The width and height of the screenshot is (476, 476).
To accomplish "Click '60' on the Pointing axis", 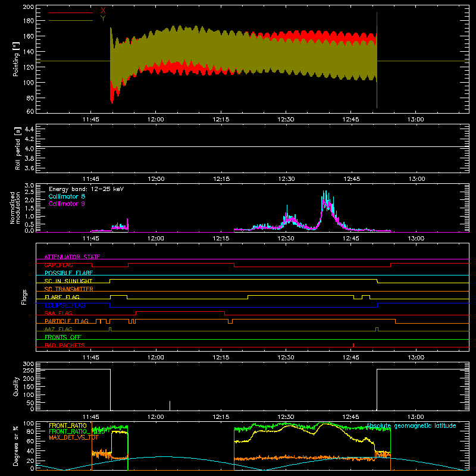I will tap(30, 111).
